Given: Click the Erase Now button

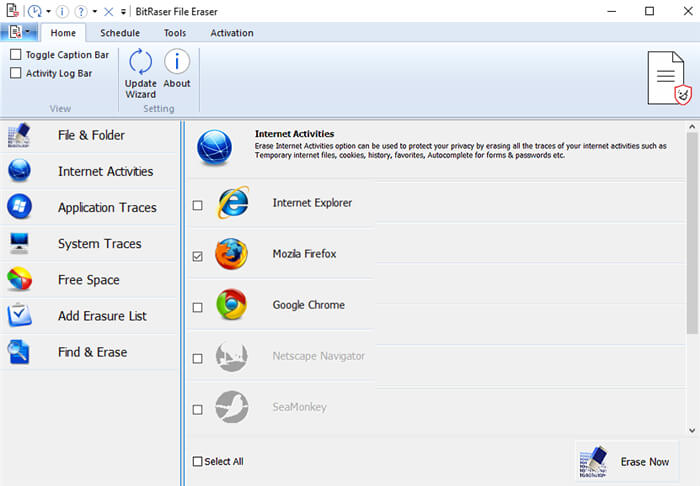Looking at the screenshot, I should click(x=627, y=461).
